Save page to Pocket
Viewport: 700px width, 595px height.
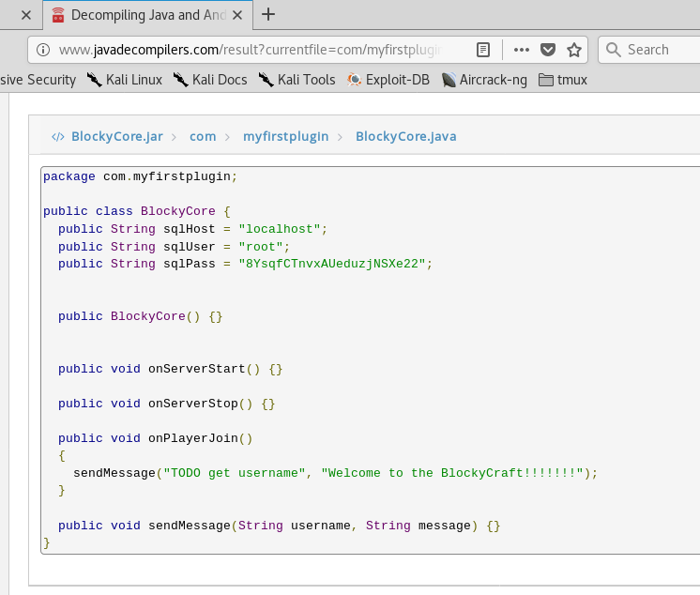(548, 50)
